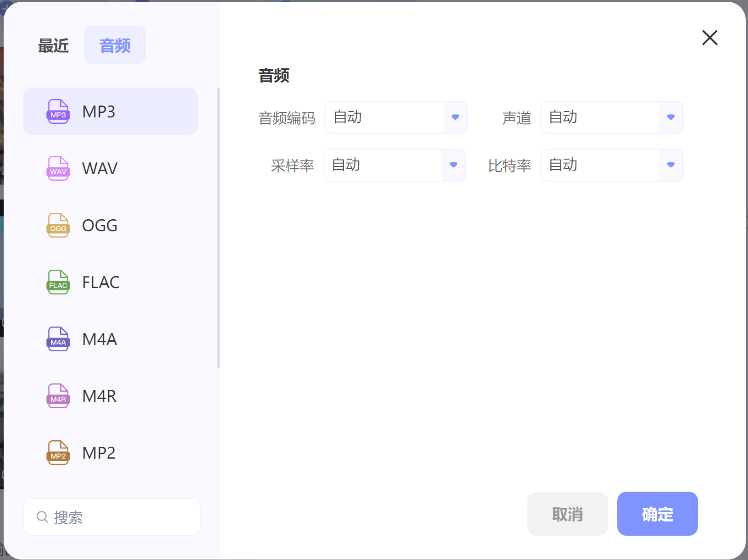The image size is (748, 560).
Task: Select the M4R format icon
Action: point(58,396)
